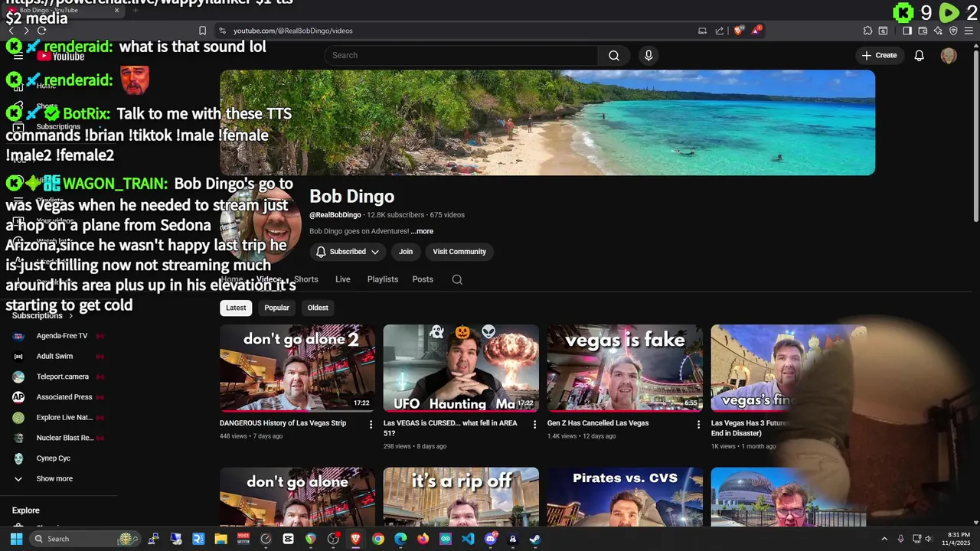Toggle the browser sidebar panel icon
Screen dimensions: 980x551
click(x=907, y=31)
